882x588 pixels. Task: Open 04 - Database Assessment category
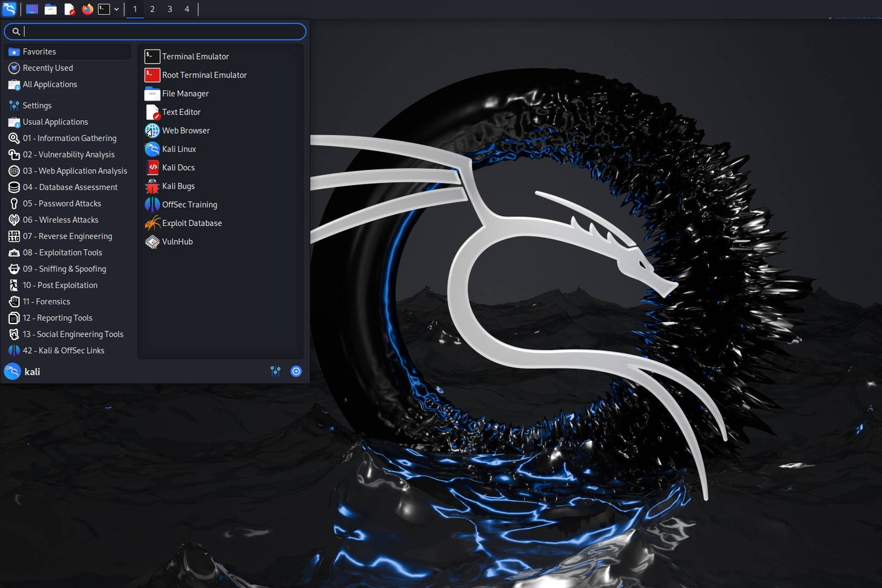67,187
